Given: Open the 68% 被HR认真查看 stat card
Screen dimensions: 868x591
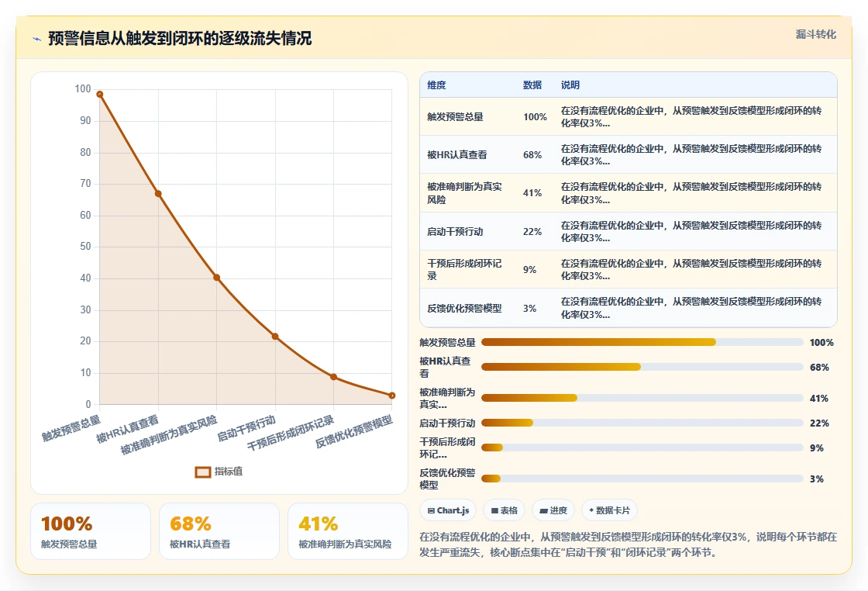Looking at the screenshot, I should coord(219,531).
